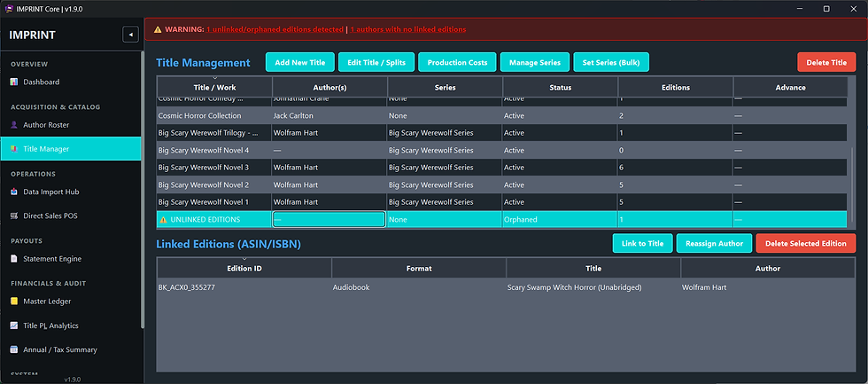Image resolution: width=868 pixels, height=384 pixels.
Task: Click the highlighted author cell of UNLINKED EDITIONS
Action: [329, 219]
